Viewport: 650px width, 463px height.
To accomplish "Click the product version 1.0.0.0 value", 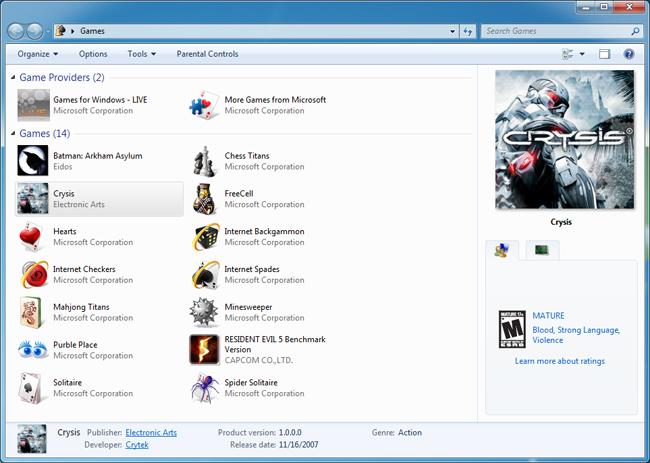I will coord(290,432).
